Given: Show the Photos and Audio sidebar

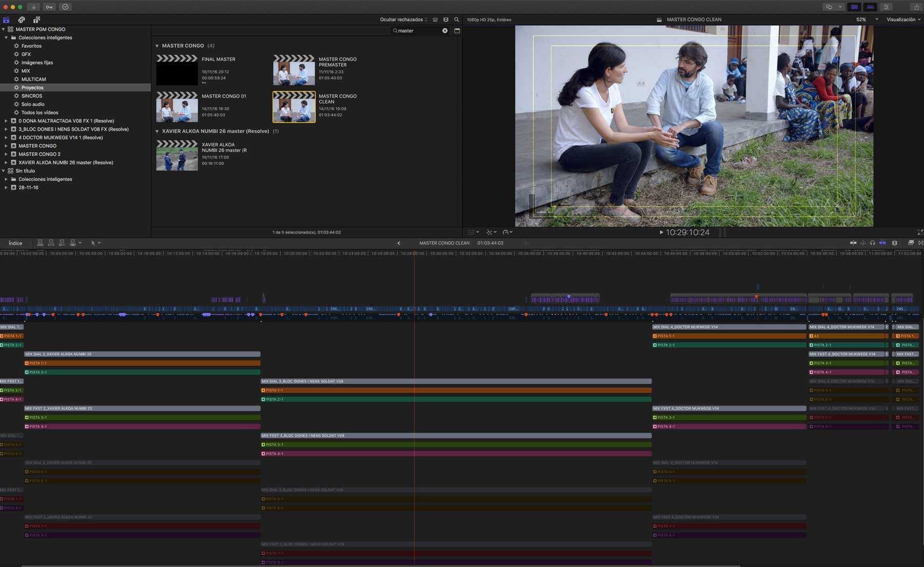Looking at the screenshot, I should [22, 19].
